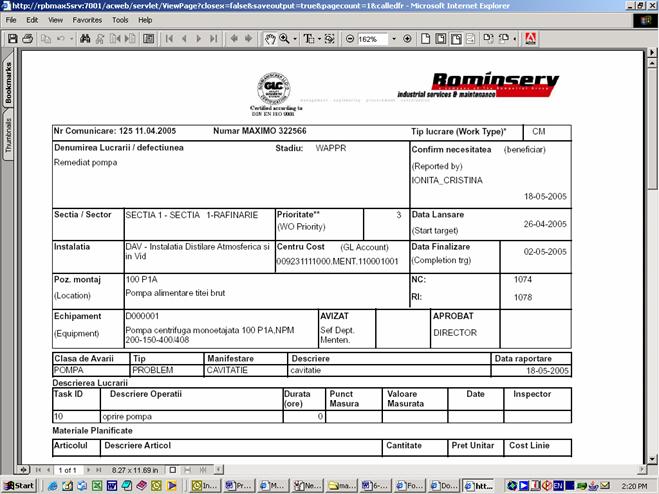This screenshot has width=659, height=494.
Task: Toggle the navigation pane icon
Action: pyautogui.click(x=149, y=39)
